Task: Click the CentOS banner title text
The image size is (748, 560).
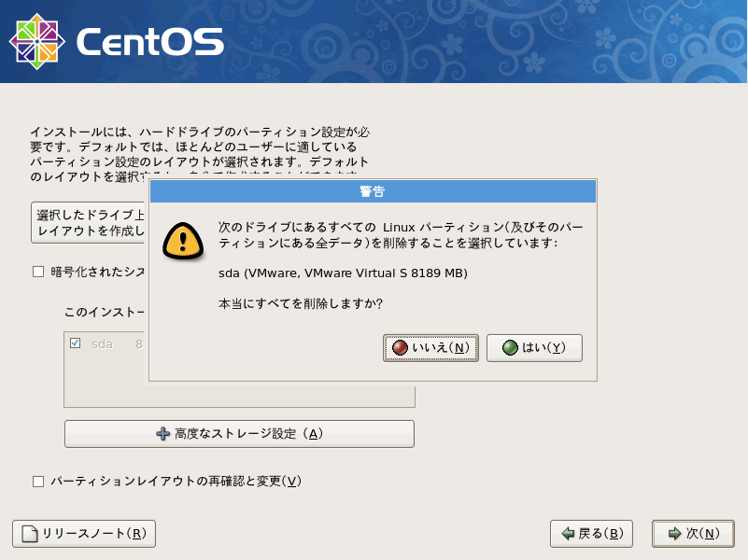Action: point(149,41)
